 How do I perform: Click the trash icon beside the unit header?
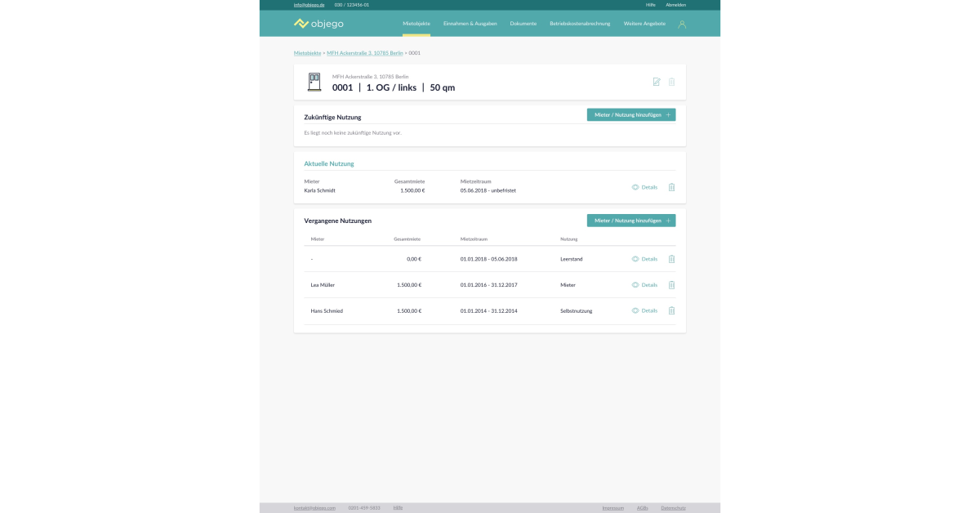coord(671,82)
